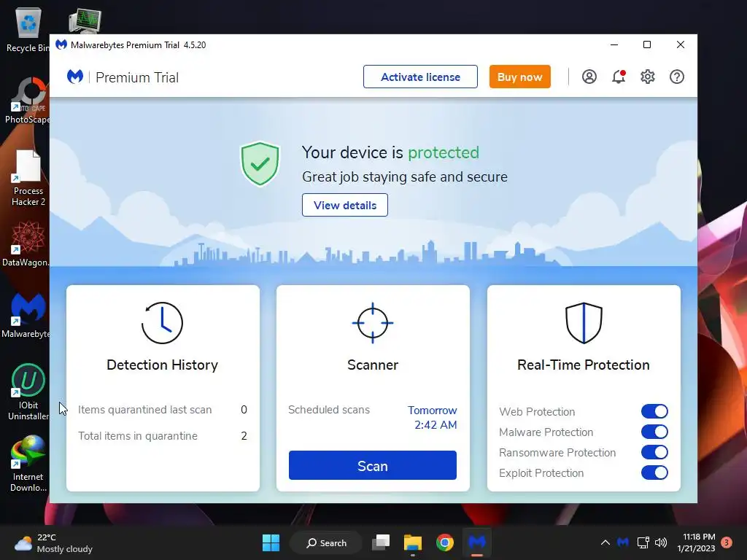This screenshot has width=747, height=560.
Task: Click 'Scheduled scans' label
Action: (x=329, y=410)
